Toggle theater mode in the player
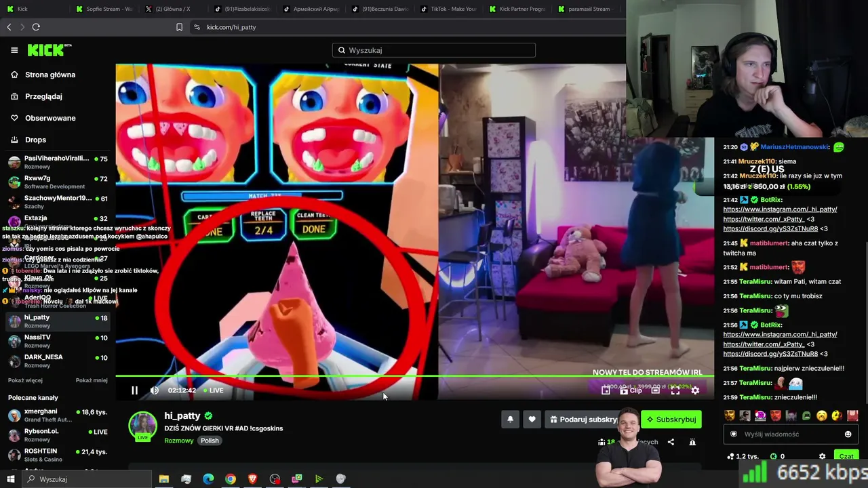The image size is (868, 488). point(655,390)
